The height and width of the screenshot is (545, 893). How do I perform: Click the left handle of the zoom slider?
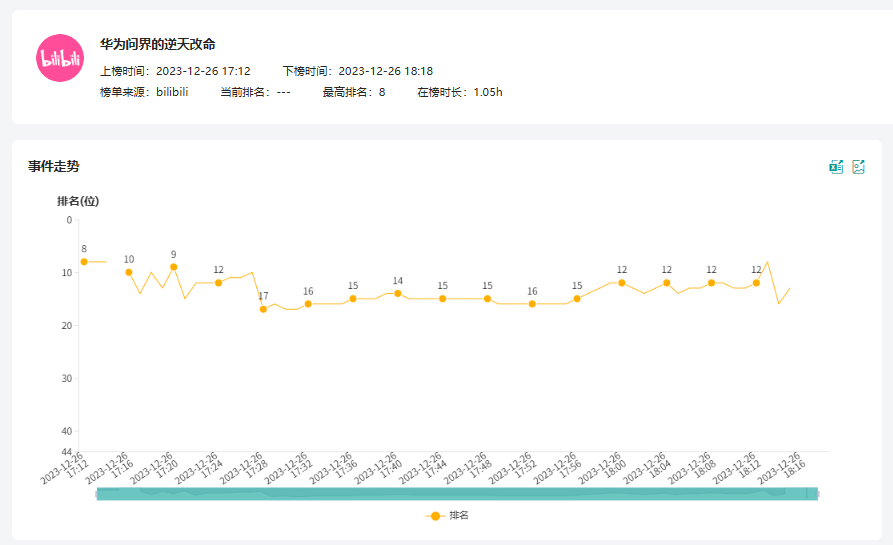coord(97,494)
